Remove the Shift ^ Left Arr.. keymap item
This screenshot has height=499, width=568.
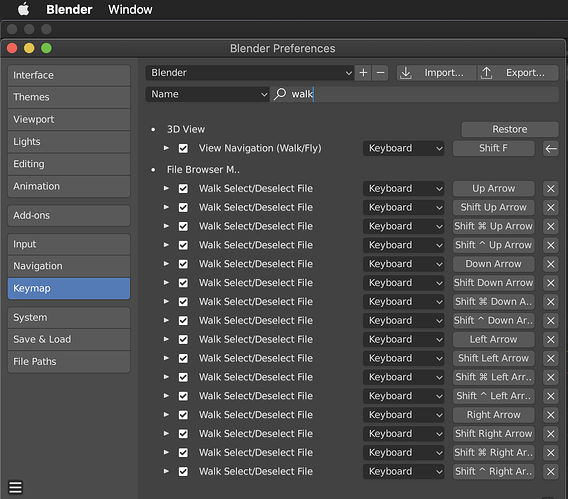pos(551,396)
